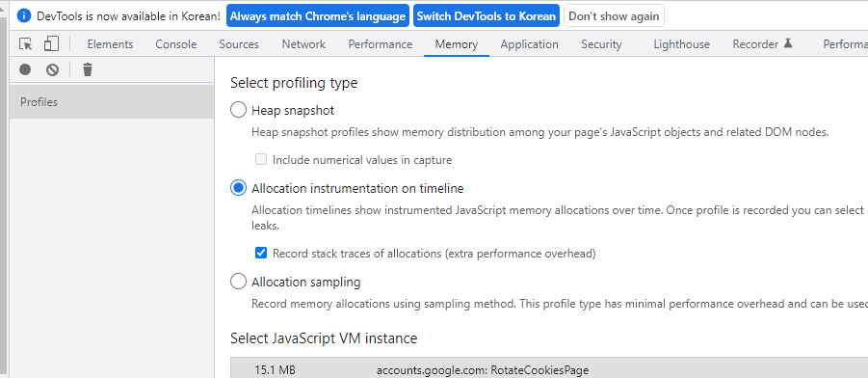Toggle the device toolbar icon
The width and height of the screenshot is (868, 378).
[x=51, y=44]
